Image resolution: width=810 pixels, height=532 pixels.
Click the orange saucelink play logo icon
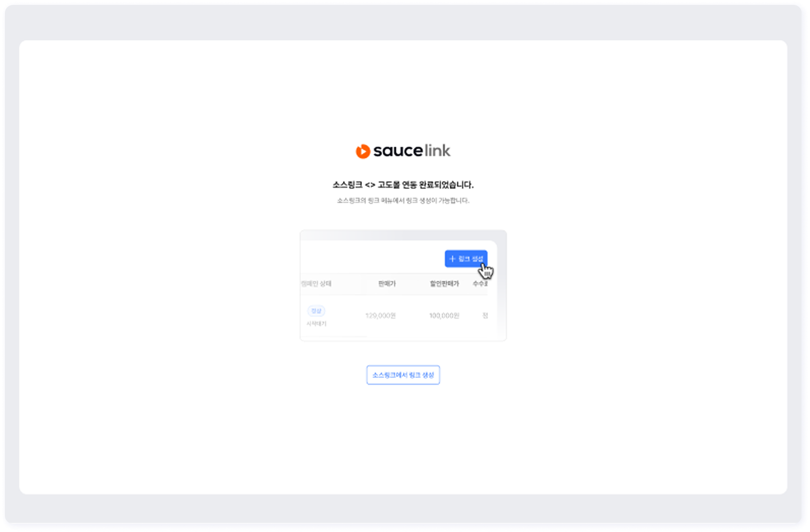(x=363, y=151)
